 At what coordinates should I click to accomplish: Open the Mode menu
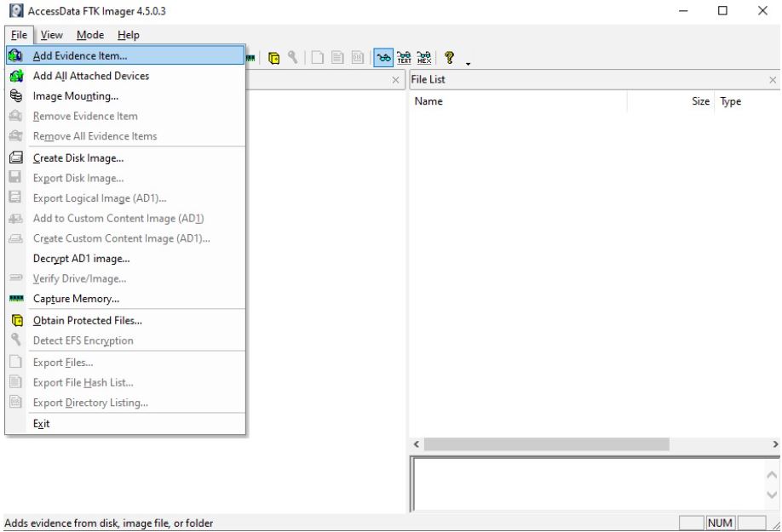(x=90, y=35)
